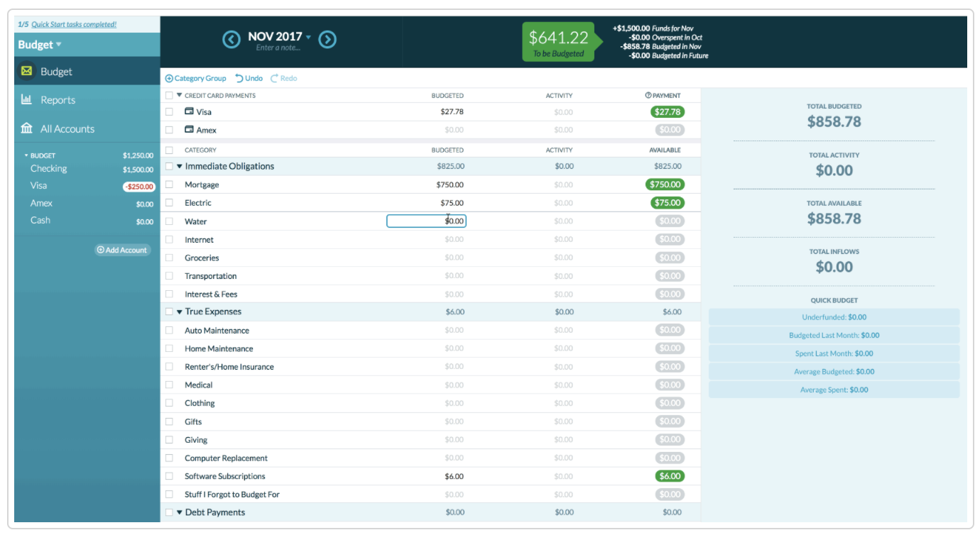980x535 pixels.
Task: Click the Reports bar chart icon
Action: [x=27, y=100]
